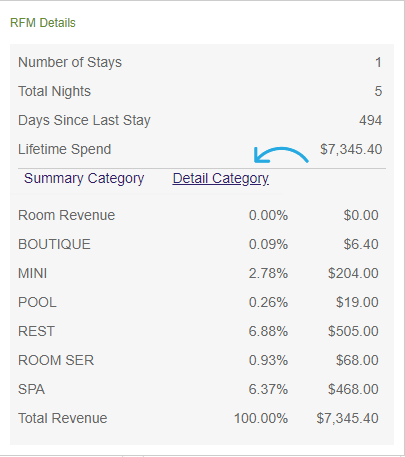Click the Lifetime Spend amount $7,345.40
Image resolution: width=405 pixels, height=457 pixels.
click(351, 149)
